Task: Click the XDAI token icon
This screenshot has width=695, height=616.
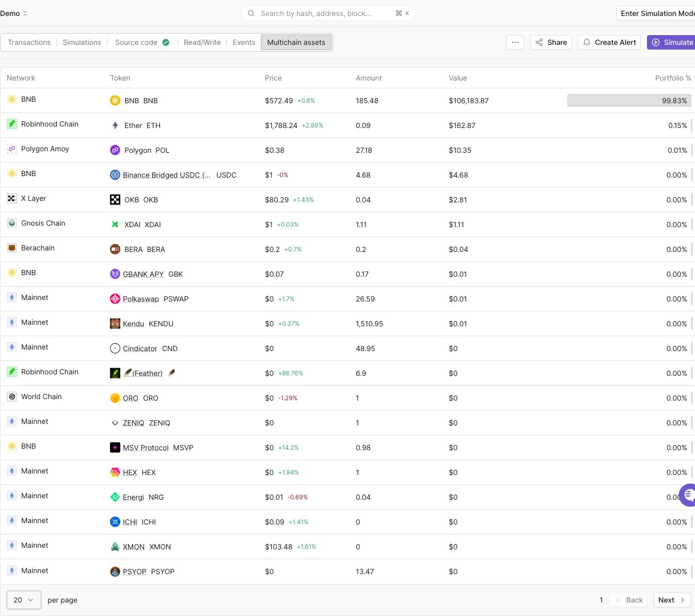Action: [x=115, y=225]
